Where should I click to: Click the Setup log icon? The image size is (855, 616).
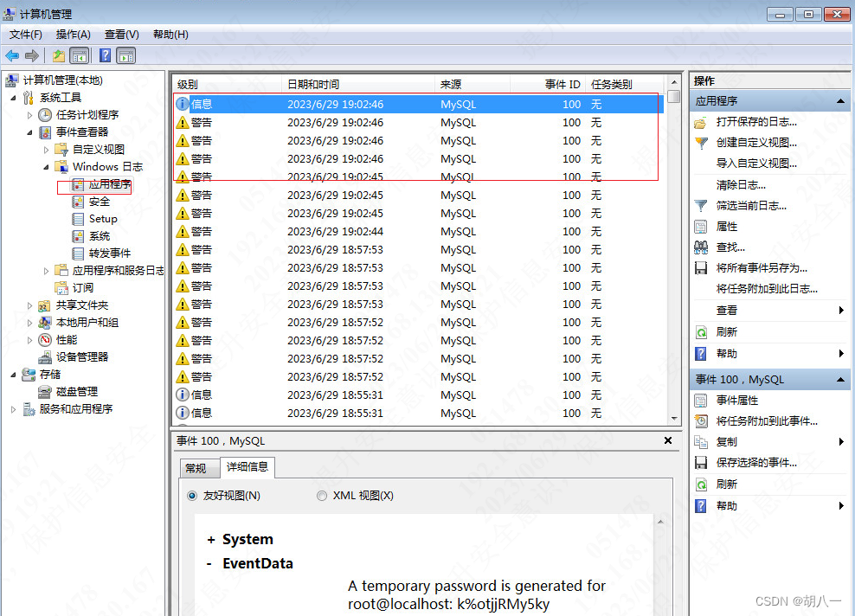[x=79, y=219]
